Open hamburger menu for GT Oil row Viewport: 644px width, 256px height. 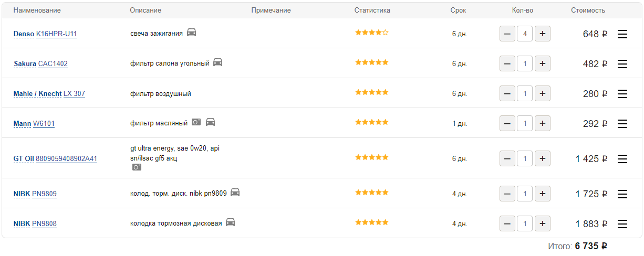(622, 158)
